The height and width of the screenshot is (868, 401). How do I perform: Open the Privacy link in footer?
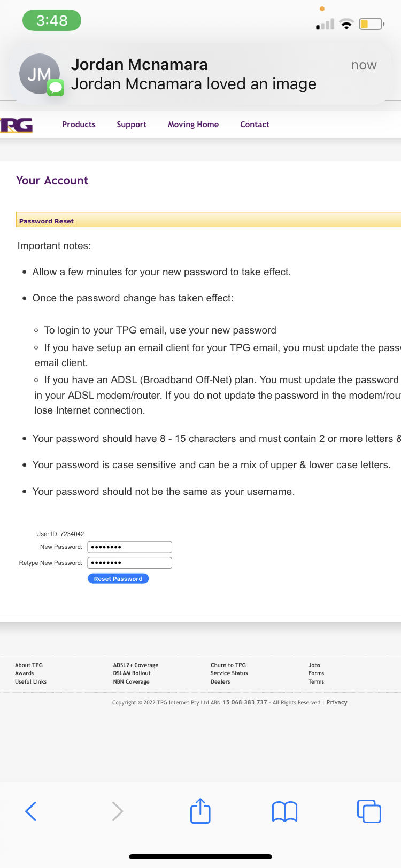[x=337, y=702]
